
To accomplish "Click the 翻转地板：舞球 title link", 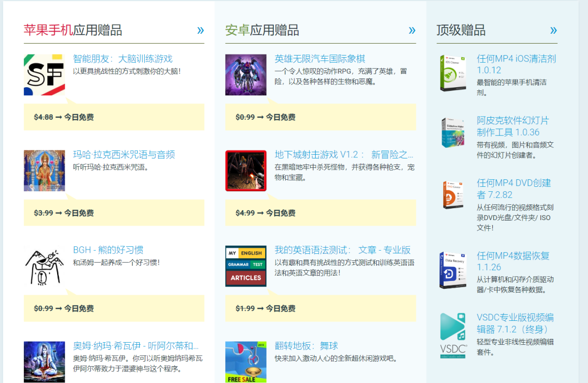I will [306, 346].
